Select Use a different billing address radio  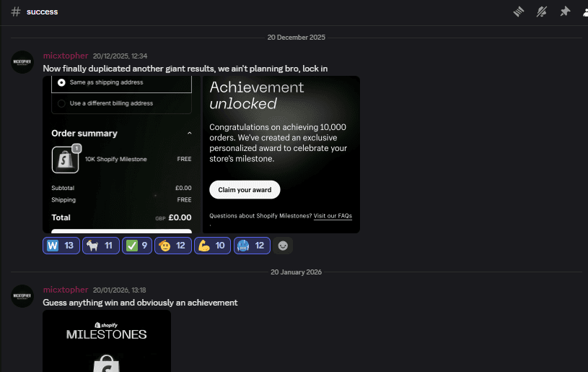click(x=61, y=103)
